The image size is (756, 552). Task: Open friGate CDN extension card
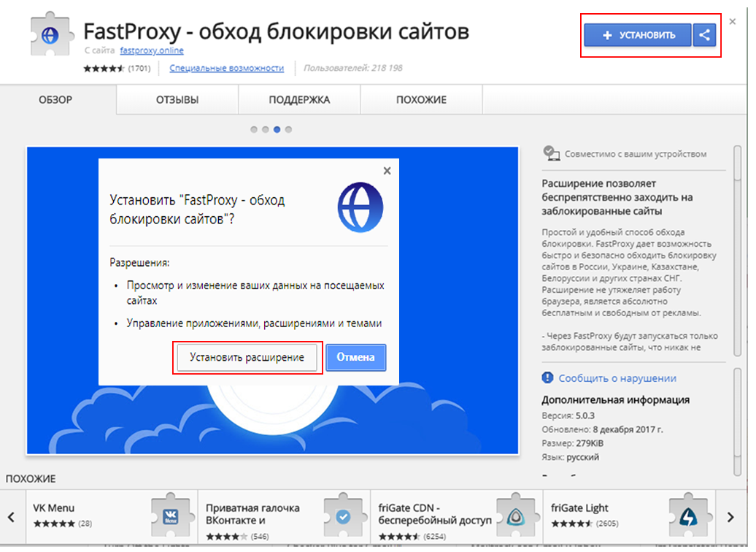457,518
